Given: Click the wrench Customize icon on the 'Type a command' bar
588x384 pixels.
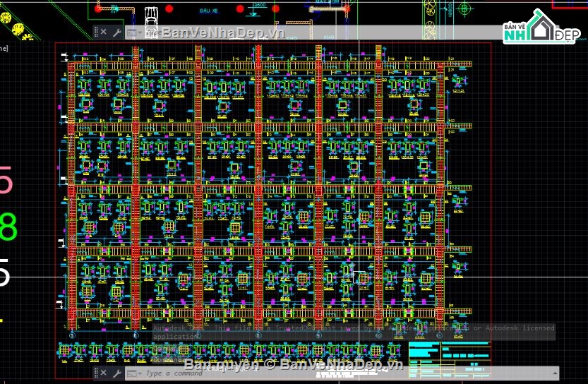Looking at the screenshot, I should pos(116,373).
